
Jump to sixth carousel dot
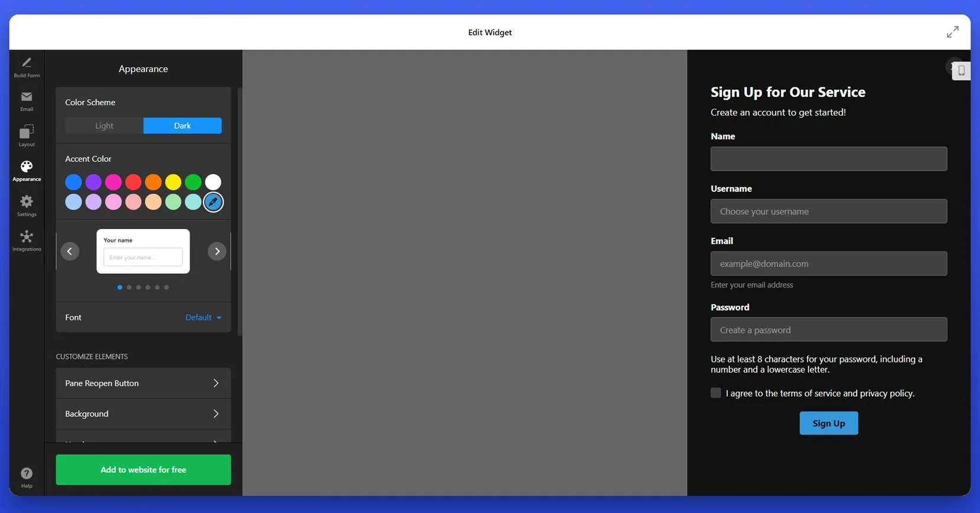point(166,287)
